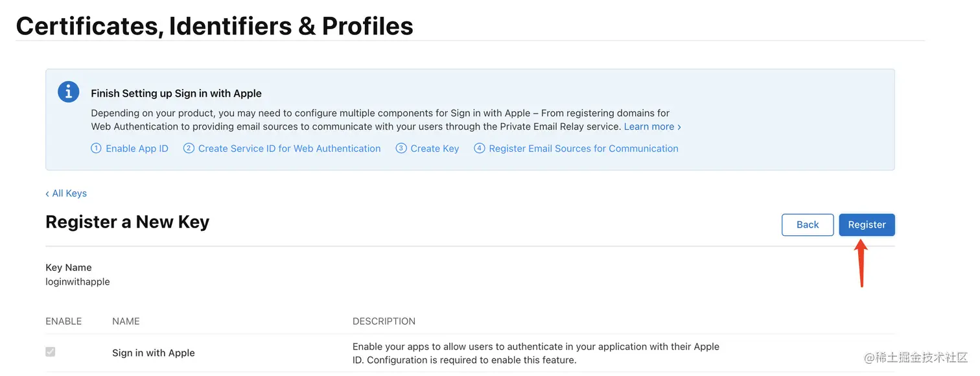Open the Enable App ID step link

click(x=137, y=148)
